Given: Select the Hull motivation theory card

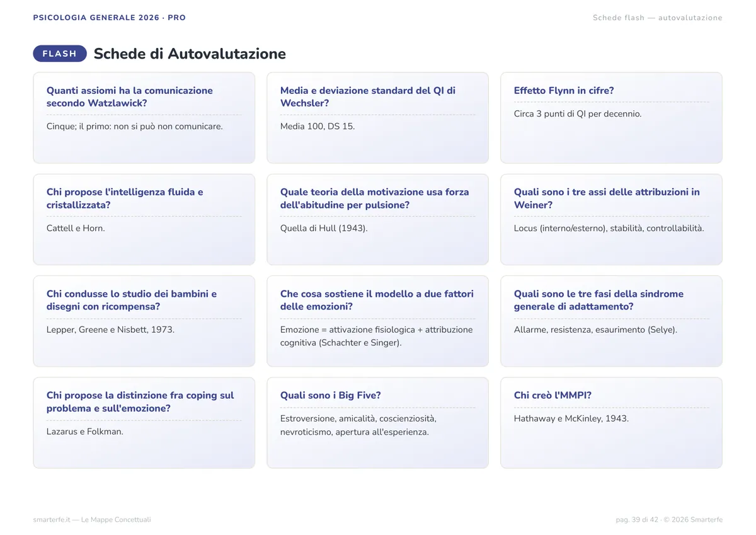Looking at the screenshot, I should pos(378,220).
